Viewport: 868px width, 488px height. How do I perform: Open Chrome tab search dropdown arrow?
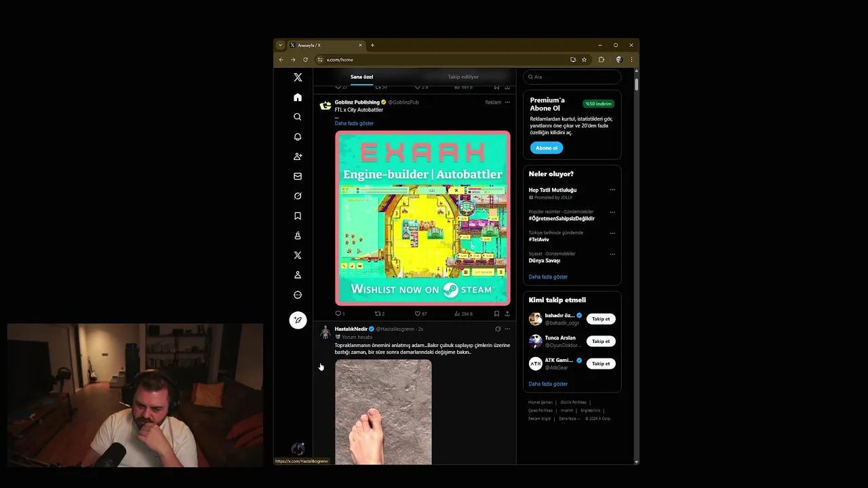pyautogui.click(x=281, y=45)
